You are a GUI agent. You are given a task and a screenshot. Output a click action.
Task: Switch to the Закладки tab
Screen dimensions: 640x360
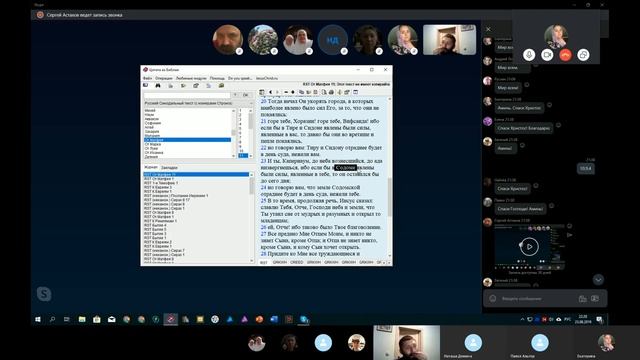tap(169, 168)
